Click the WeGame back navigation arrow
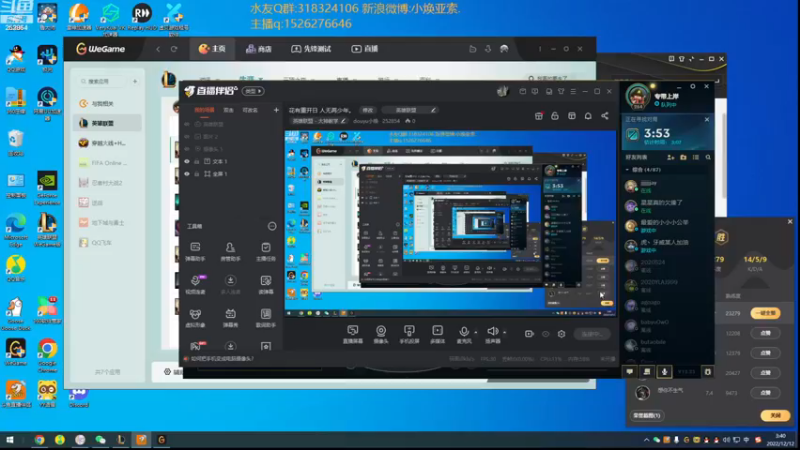The image size is (800, 450). pos(158,49)
